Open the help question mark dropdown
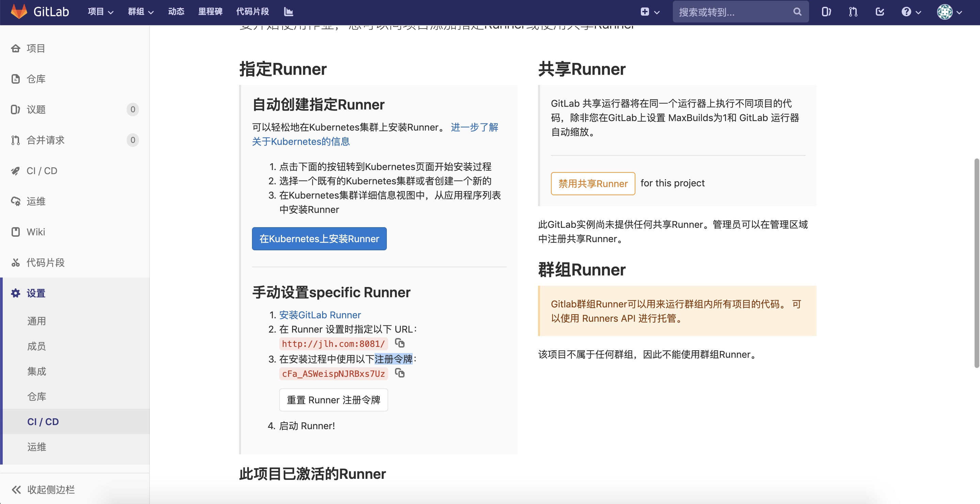The width and height of the screenshot is (980, 504). [x=911, y=12]
